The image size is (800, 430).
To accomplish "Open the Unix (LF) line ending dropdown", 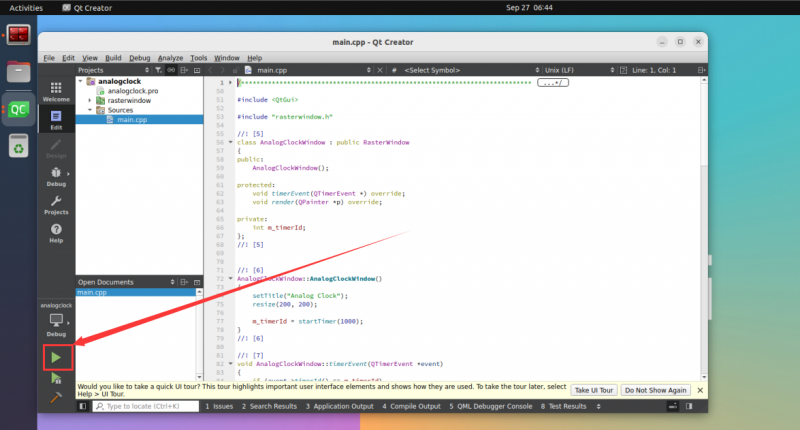I will pyautogui.click(x=580, y=70).
